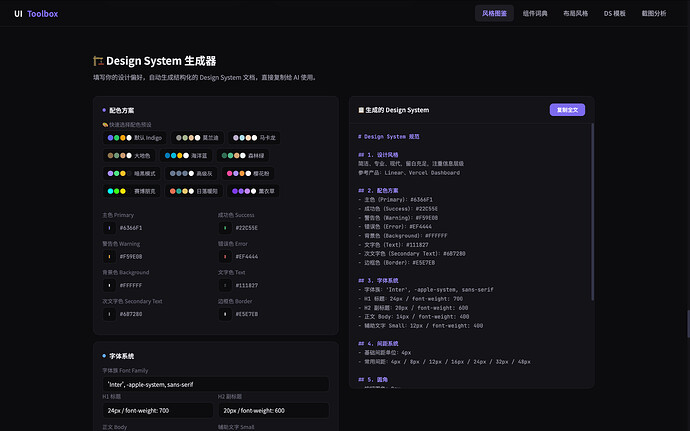Image resolution: width=690 pixels, height=431 pixels.
Task: Switch to the 组件词典 tab
Action: (x=535, y=13)
